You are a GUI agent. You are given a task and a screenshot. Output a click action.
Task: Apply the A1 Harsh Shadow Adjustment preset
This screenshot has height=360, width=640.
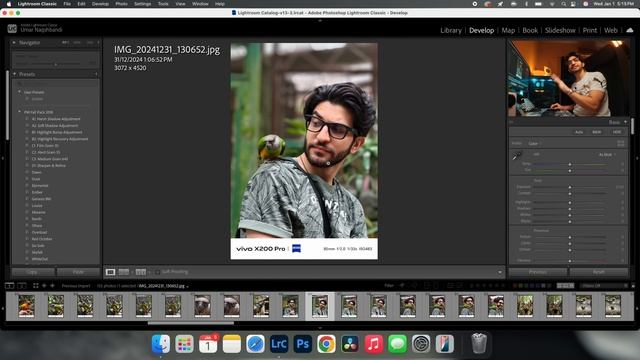point(56,119)
